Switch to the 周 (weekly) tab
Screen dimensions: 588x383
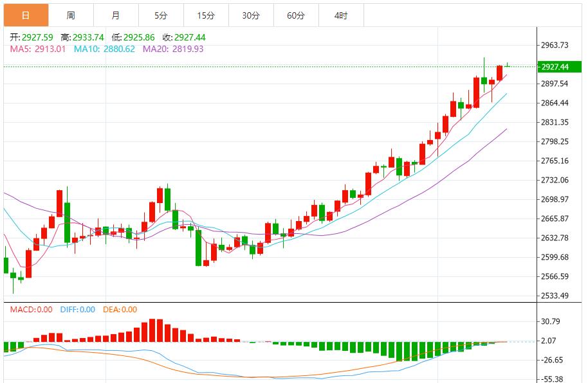pyautogui.click(x=71, y=15)
